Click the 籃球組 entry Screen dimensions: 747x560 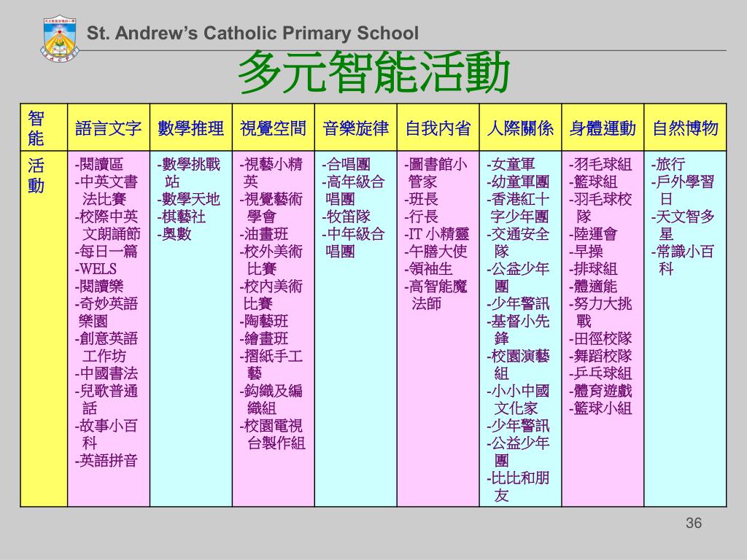(594, 182)
